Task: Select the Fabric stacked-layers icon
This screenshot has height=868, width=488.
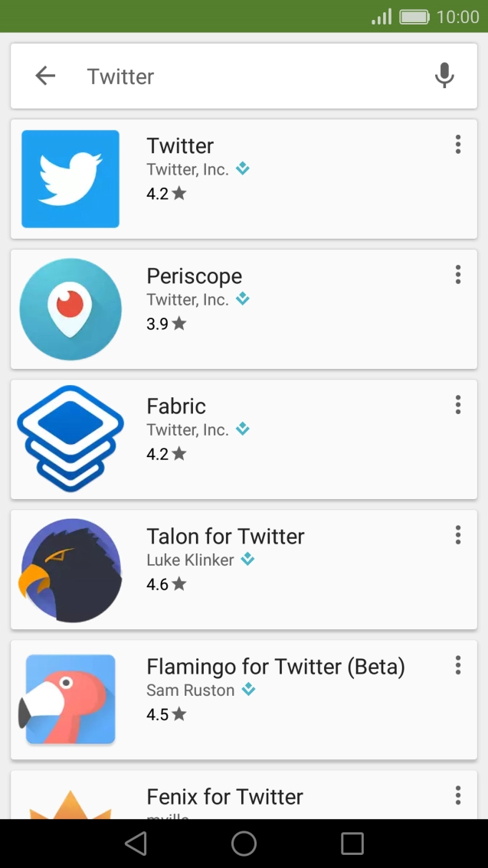Action: pyautogui.click(x=70, y=439)
